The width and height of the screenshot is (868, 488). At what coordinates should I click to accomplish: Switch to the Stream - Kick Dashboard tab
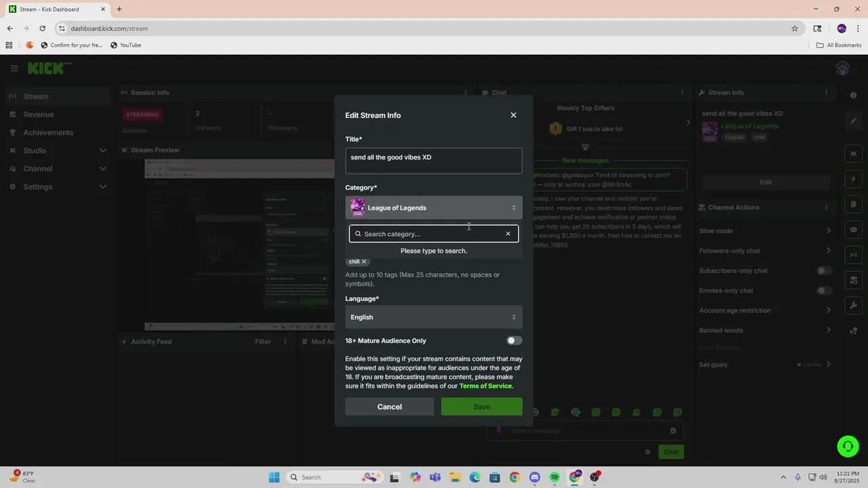(57, 9)
